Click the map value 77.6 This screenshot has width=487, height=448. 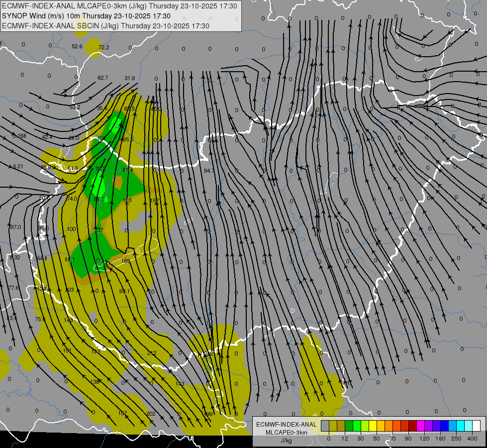[13, 288]
